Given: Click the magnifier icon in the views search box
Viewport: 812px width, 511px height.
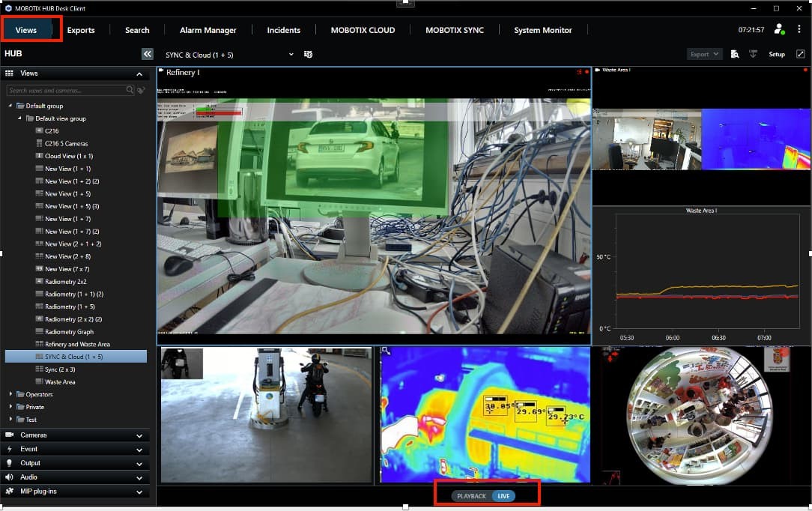Looking at the screenshot, I should (x=130, y=90).
